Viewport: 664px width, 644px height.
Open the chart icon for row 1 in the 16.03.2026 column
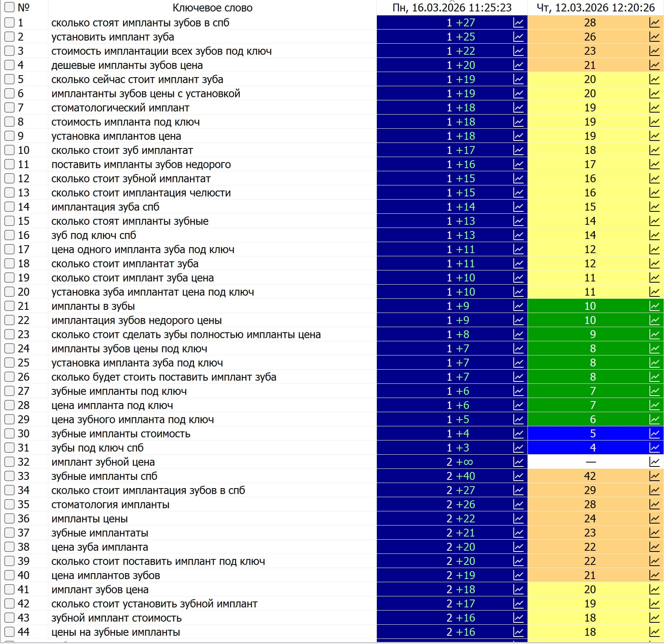click(518, 23)
